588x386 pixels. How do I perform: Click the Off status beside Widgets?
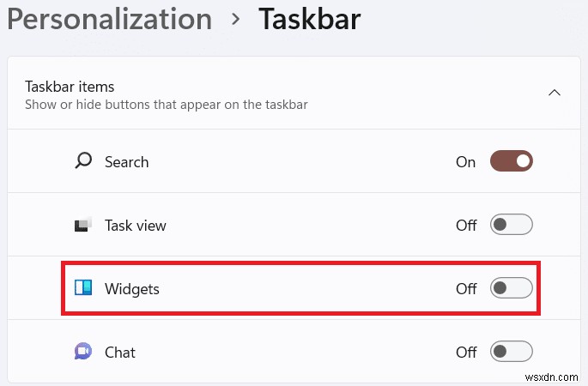click(x=465, y=289)
